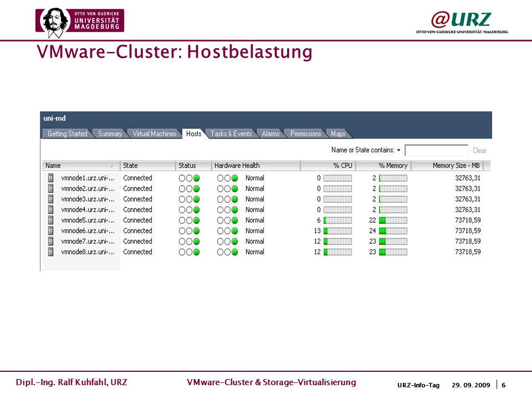
Task: Open the Alarms tab
Action: (270, 134)
